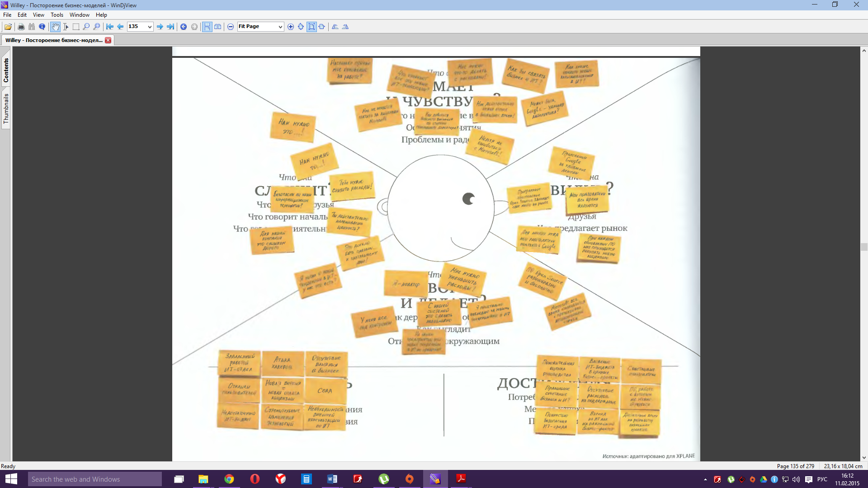The width and height of the screenshot is (868, 488).
Task: Choose the zoom rectangle tool
Action: (x=97, y=27)
